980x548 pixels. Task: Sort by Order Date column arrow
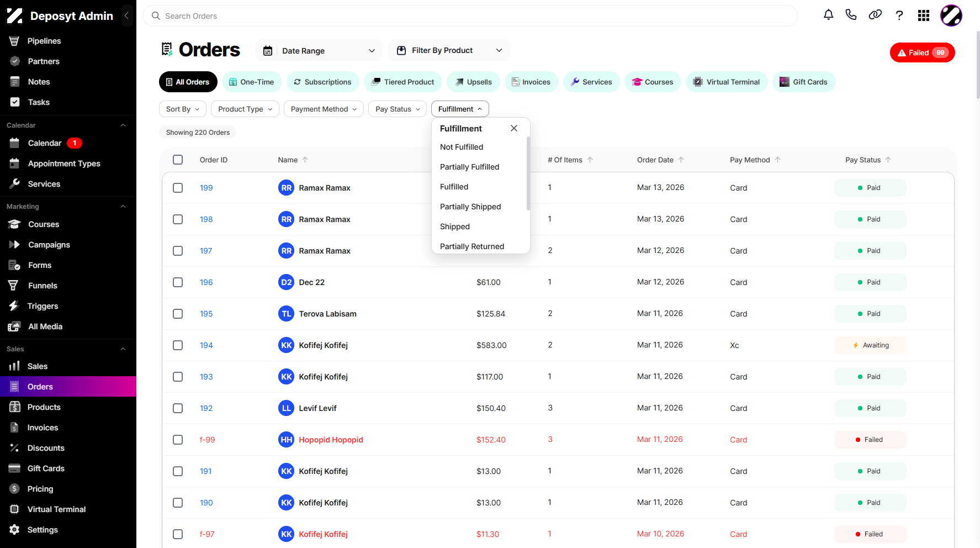coord(681,160)
